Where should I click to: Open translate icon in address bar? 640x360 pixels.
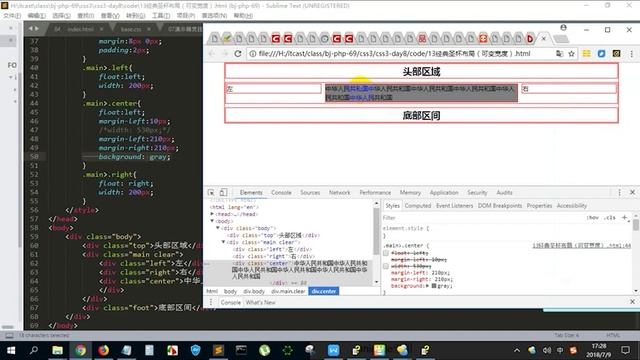point(559,53)
